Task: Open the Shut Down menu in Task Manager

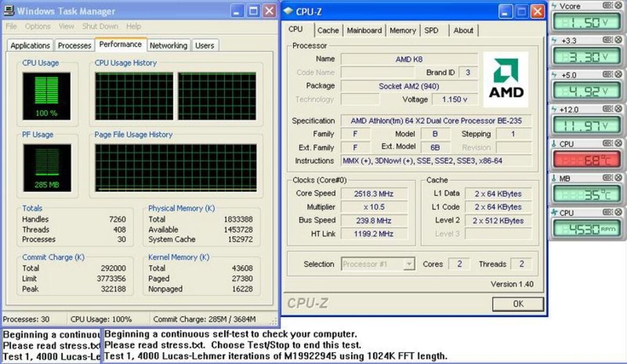Action: pyautogui.click(x=100, y=26)
